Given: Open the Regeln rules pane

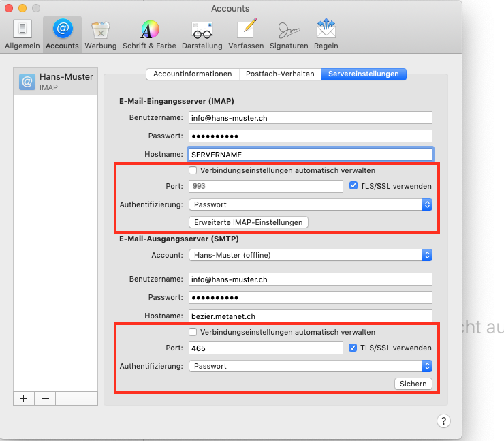Looking at the screenshot, I should tap(326, 34).
